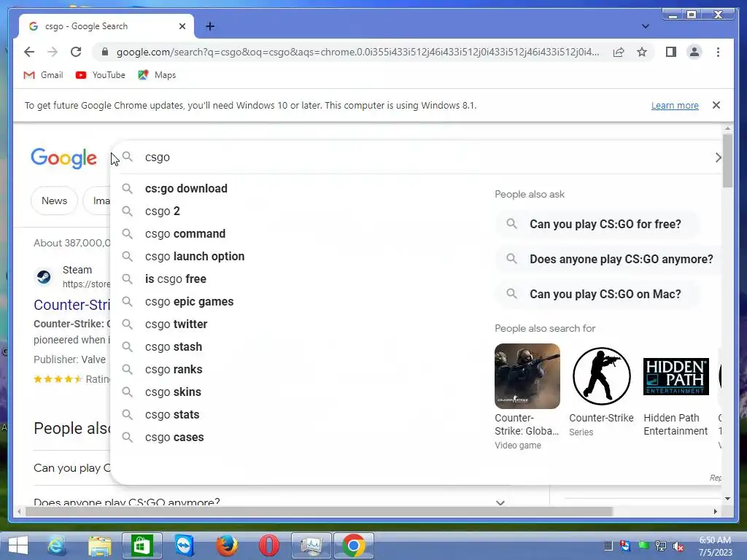Open the YouTube bookmark
This screenshot has height=560, width=747.
tap(101, 75)
